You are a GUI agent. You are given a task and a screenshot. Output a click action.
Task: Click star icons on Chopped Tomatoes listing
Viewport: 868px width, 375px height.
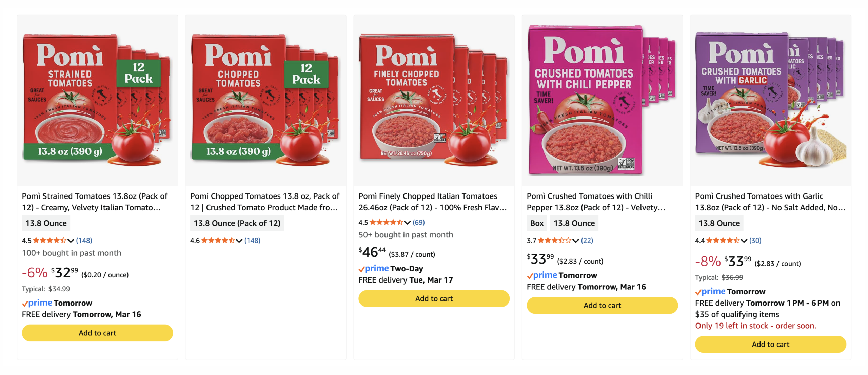[x=218, y=241]
